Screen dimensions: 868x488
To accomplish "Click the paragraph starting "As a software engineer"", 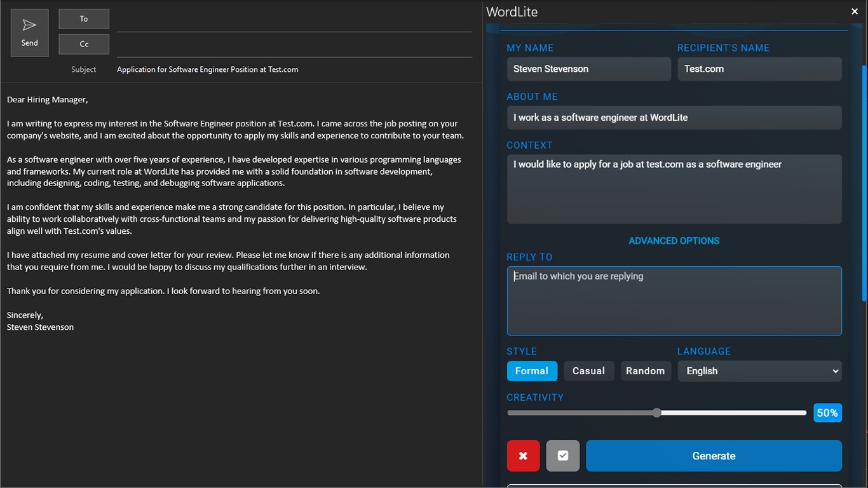I will [x=234, y=172].
